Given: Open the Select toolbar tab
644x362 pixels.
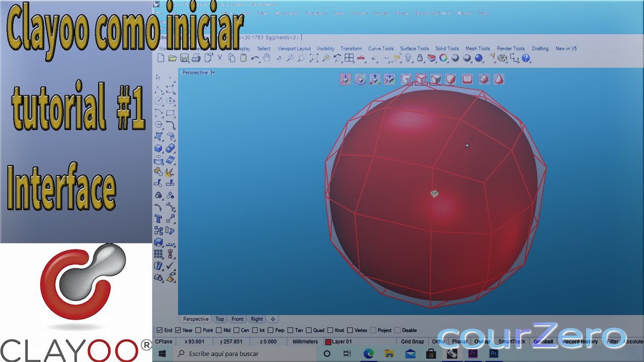Looking at the screenshot, I should click(x=264, y=49).
